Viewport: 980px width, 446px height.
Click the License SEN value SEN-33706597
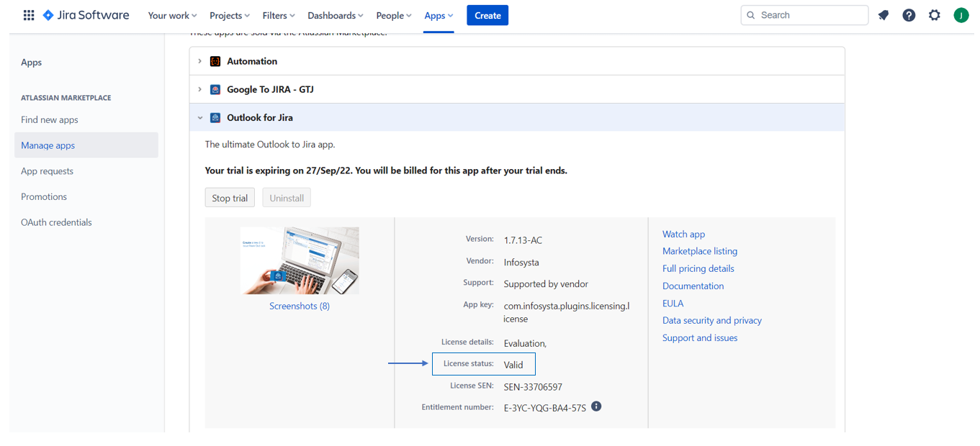coord(533,387)
